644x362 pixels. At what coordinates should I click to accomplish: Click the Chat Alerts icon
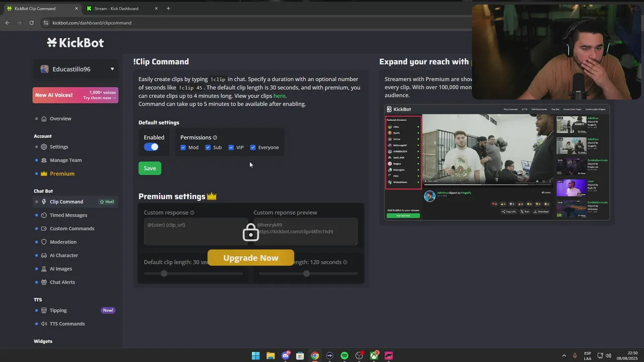pos(44,282)
